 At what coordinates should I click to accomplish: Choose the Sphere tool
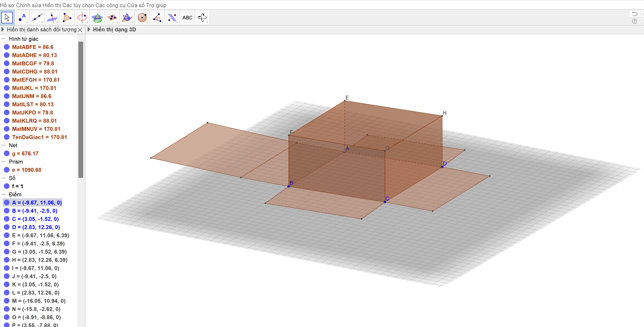pyautogui.click(x=142, y=18)
